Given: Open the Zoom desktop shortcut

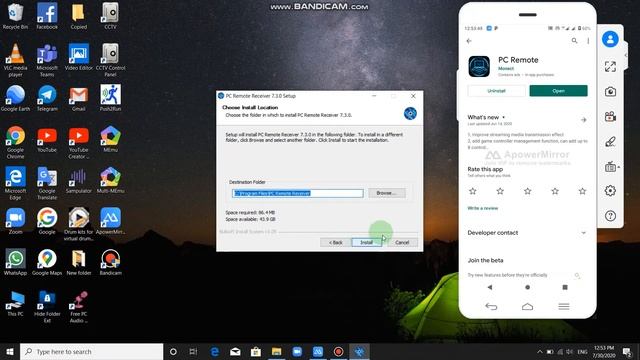Looking at the screenshot, I should [x=16, y=221].
